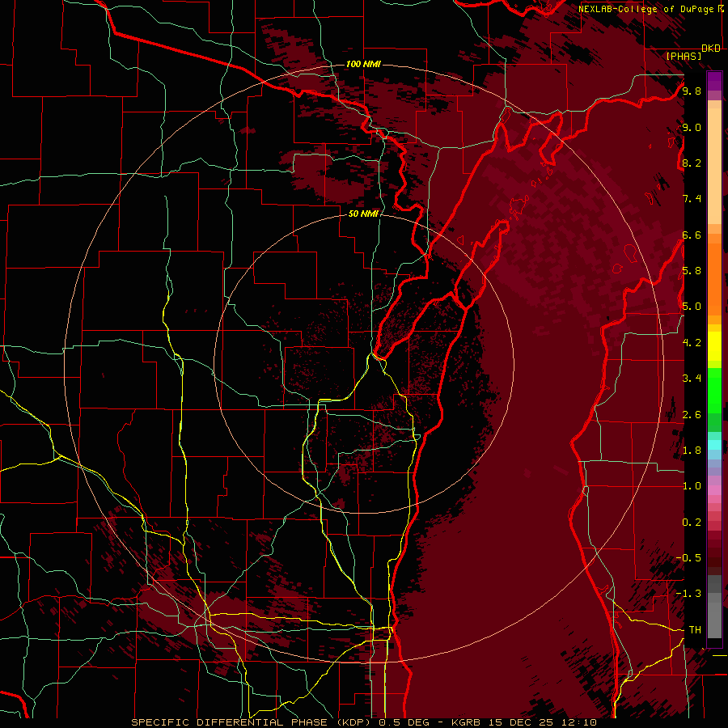
Task: Click the 9.0 value on the color scale
Action: pyautogui.click(x=692, y=127)
